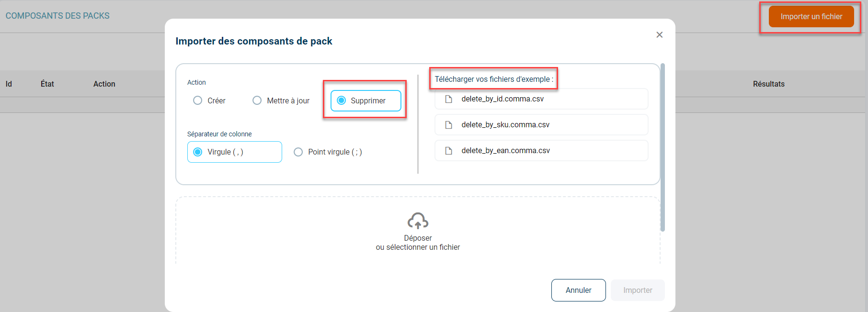Choose the Mettre à jour radio option
The image size is (868, 312).
[x=257, y=100]
